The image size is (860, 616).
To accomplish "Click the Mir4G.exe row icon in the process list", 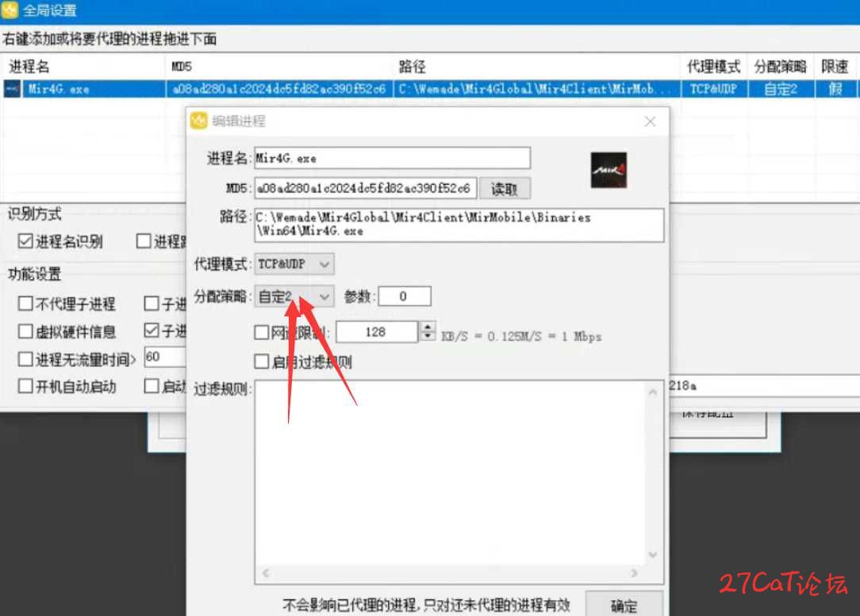I will (12, 89).
